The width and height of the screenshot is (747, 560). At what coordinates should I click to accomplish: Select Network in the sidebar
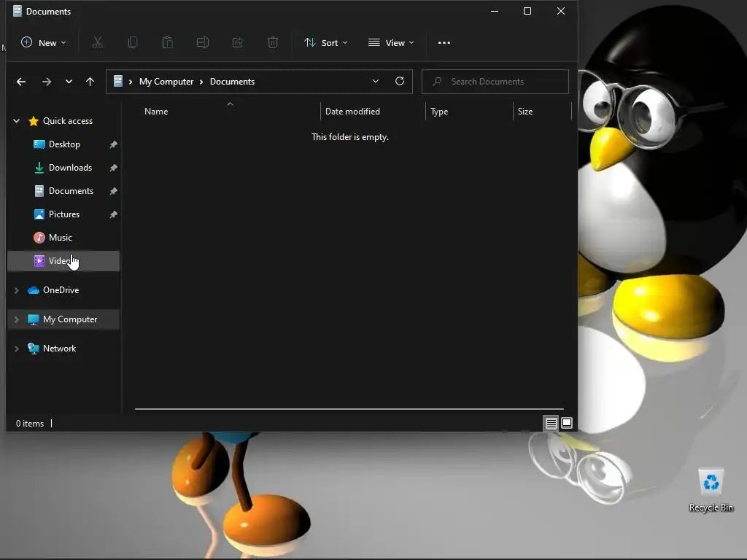click(60, 349)
